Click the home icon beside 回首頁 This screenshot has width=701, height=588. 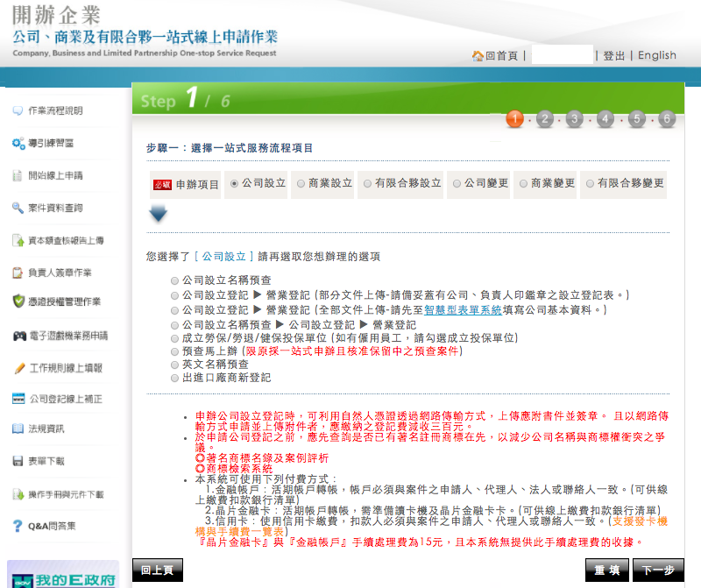pos(478,56)
